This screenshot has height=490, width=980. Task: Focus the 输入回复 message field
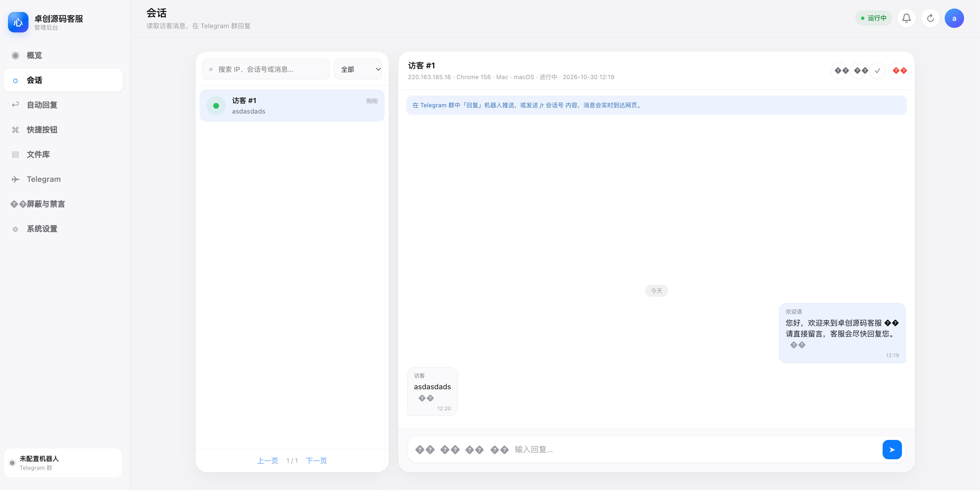[696, 450]
